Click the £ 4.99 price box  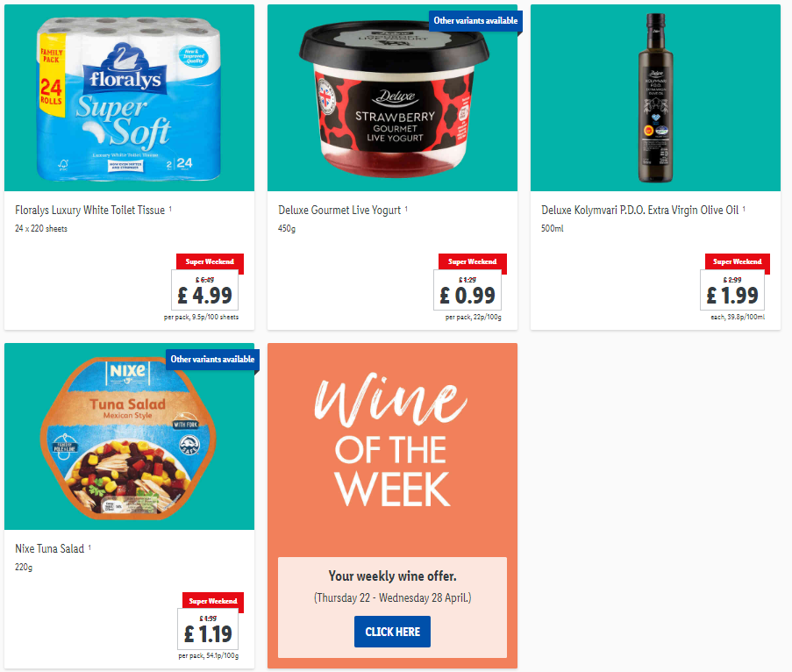204,290
